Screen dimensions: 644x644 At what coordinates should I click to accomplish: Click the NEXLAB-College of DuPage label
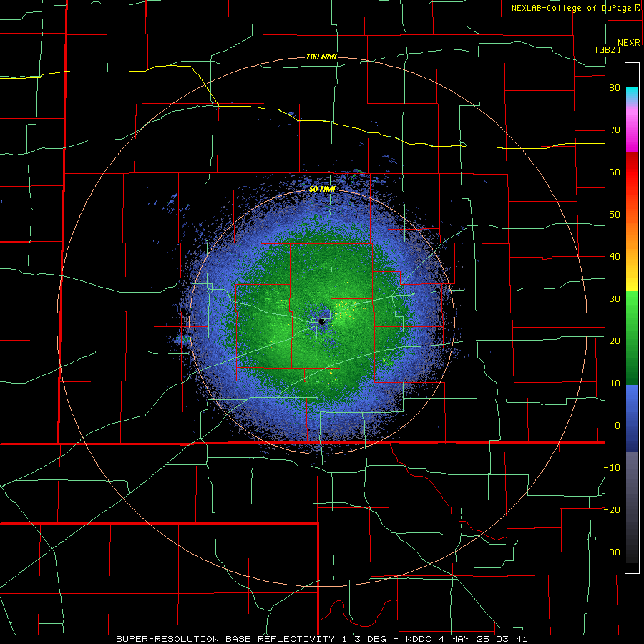point(573,8)
